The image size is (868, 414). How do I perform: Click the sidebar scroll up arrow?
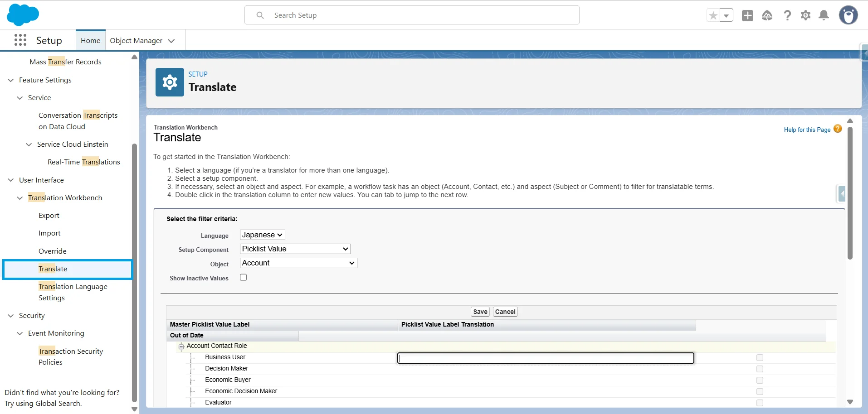(x=134, y=57)
